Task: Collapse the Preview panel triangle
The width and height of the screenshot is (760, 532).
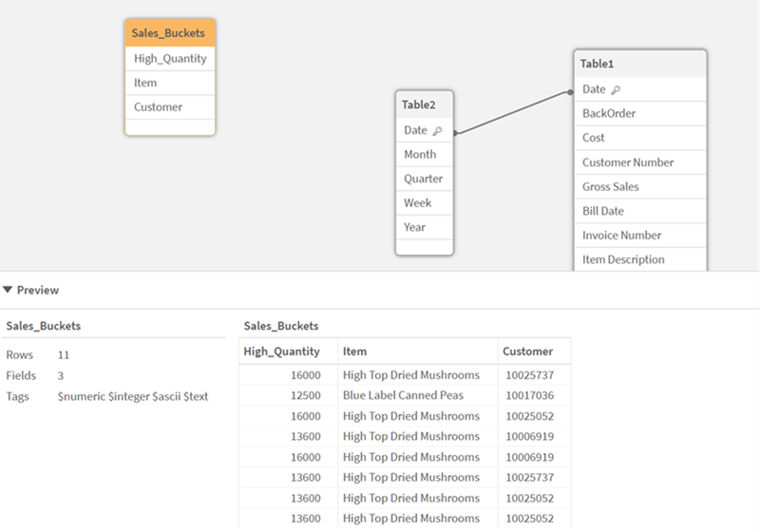Action: (8, 290)
